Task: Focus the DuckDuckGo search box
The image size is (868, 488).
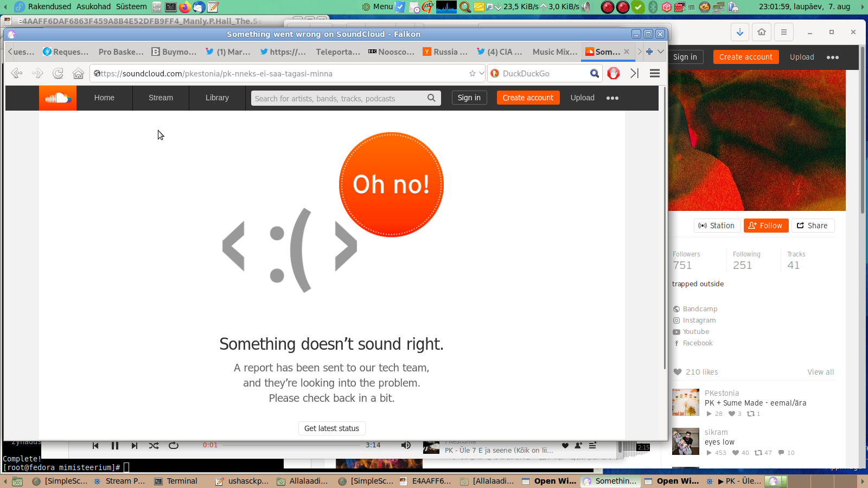Action: click(544, 73)
